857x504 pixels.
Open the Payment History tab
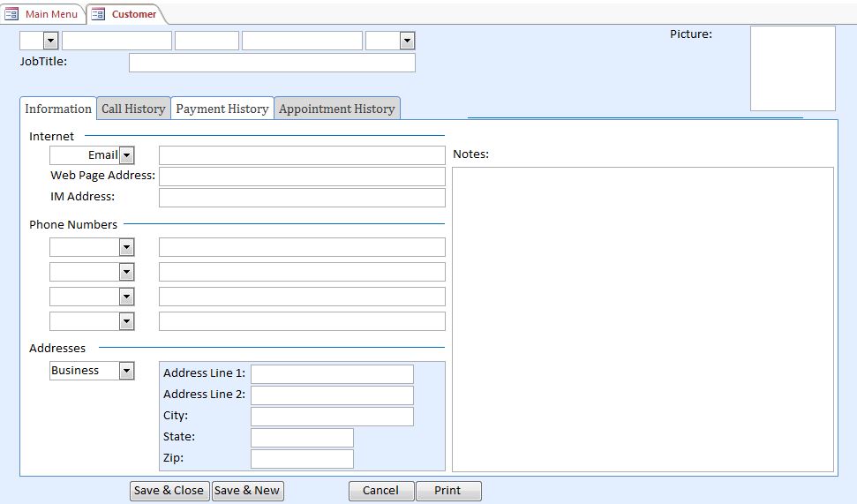(222, 109)
